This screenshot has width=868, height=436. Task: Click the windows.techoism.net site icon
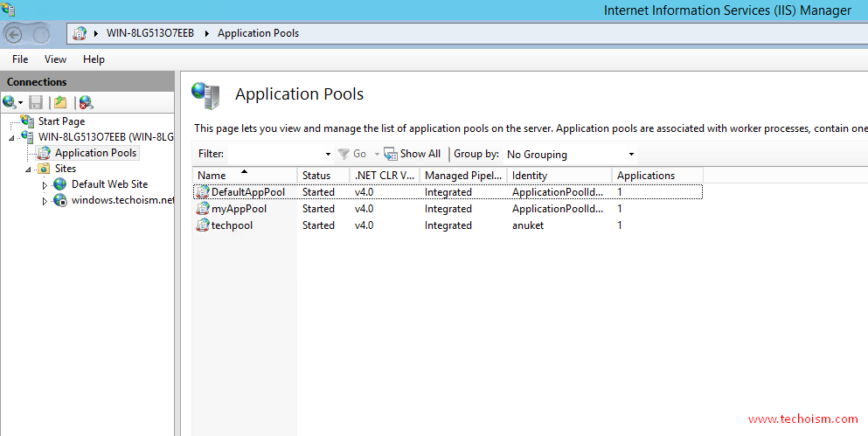59,200
